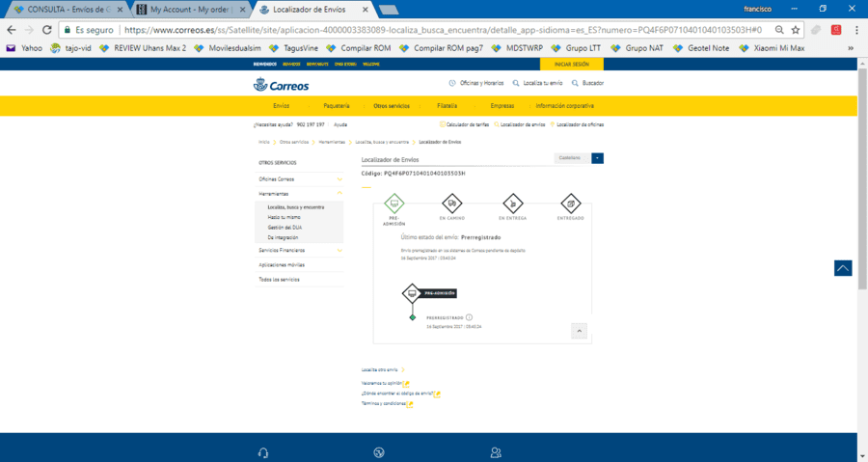Screen dimensions: 868x462
Task: Click the Herramientas breadcrumb
Action: click(x=332, y=142)
